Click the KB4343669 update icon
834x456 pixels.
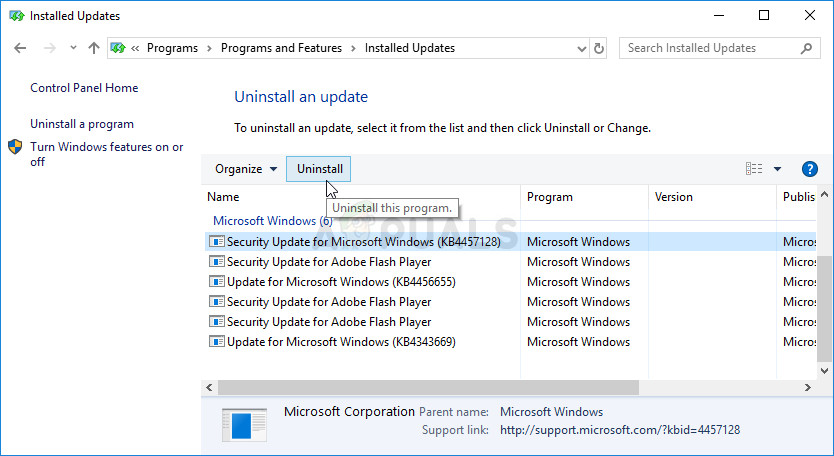pyautogui.click(x=217, y=342)
